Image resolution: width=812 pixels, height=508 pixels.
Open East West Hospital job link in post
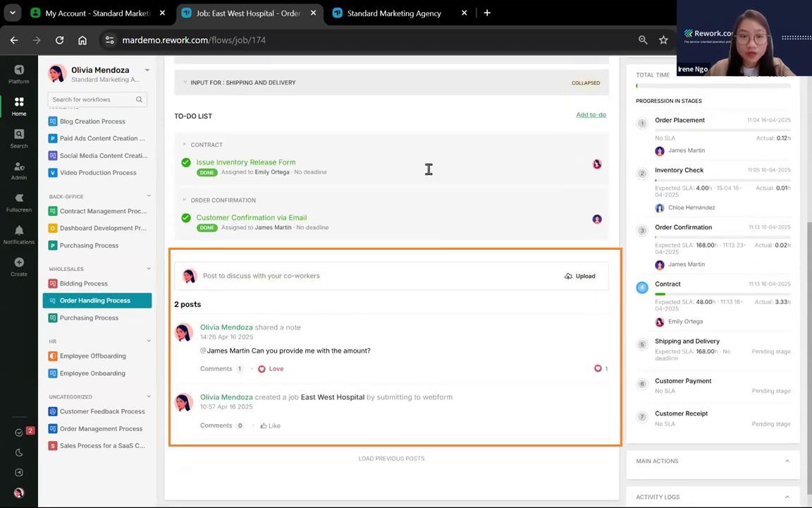pyautogui.click(x=333, y=397)
